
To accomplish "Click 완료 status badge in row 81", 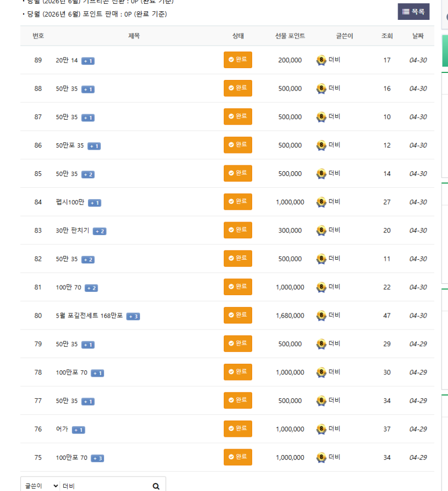I will click(238, 287).
